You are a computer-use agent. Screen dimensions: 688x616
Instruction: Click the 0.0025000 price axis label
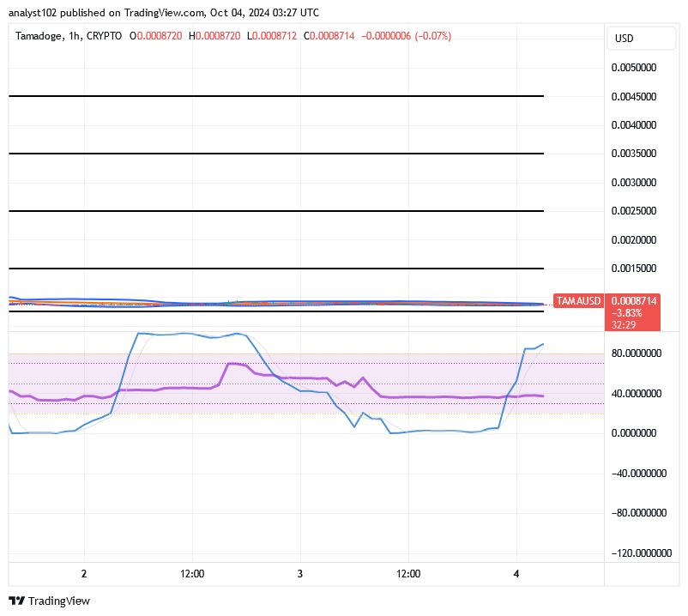pos(634,211)
